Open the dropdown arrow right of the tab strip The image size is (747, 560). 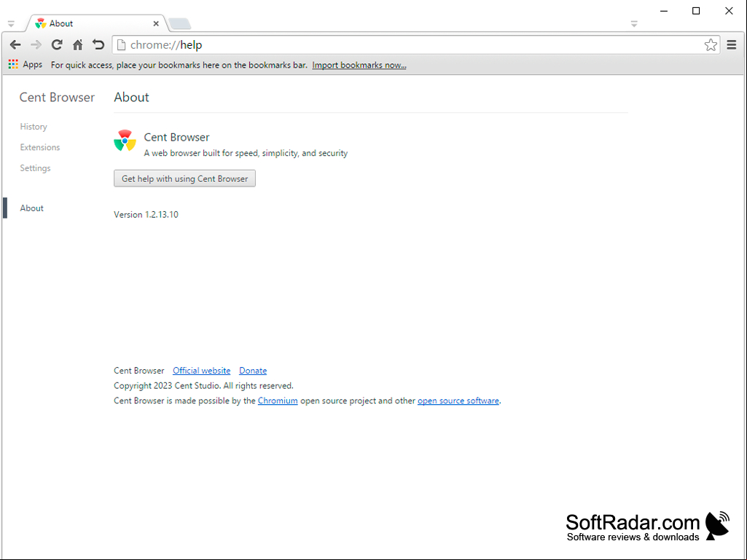pos(633,23)
